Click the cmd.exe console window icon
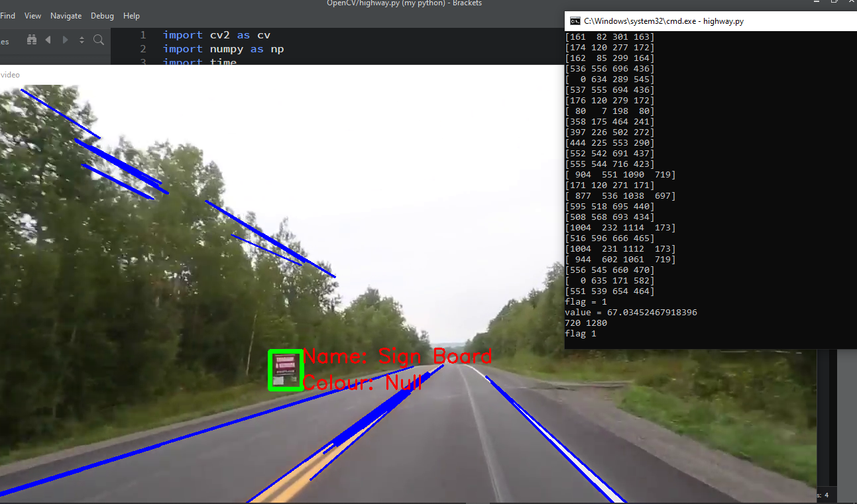The image size is (857, 504). 575,21
